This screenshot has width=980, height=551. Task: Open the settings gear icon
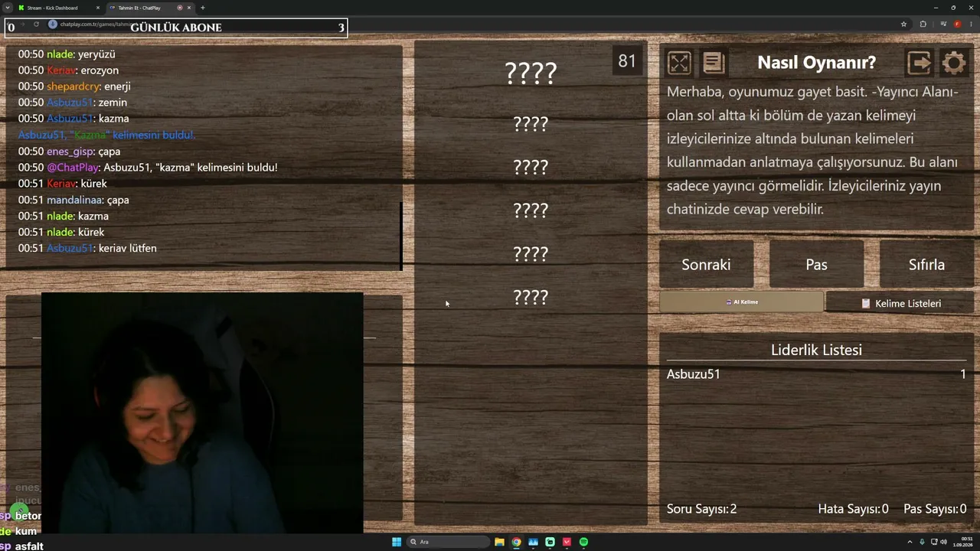point(954,63)
